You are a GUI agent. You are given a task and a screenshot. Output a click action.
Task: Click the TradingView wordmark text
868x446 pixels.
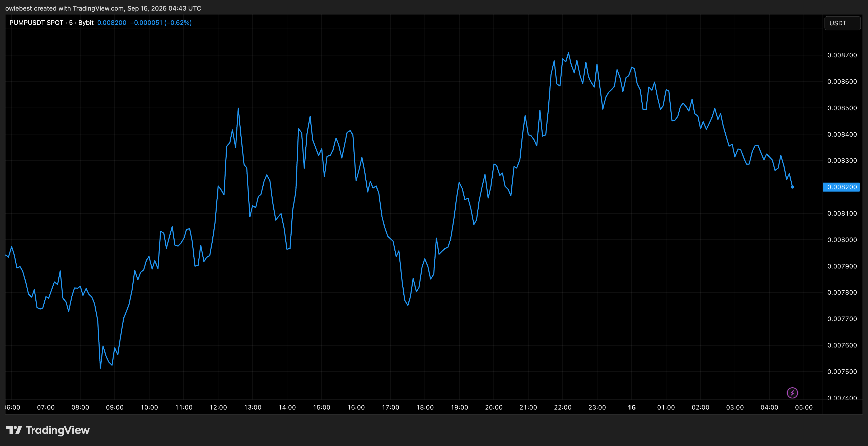click(x=58, y=430)
